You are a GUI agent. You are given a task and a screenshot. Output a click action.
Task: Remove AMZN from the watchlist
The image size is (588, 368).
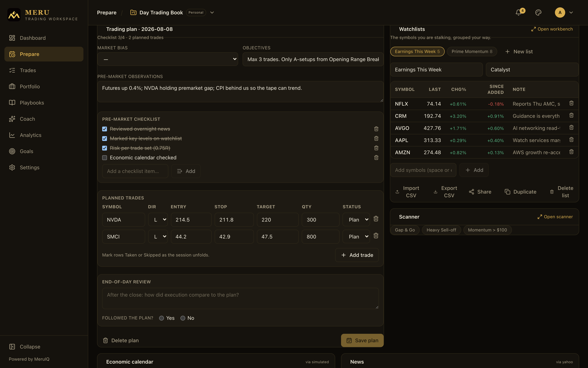pos(571,152)
